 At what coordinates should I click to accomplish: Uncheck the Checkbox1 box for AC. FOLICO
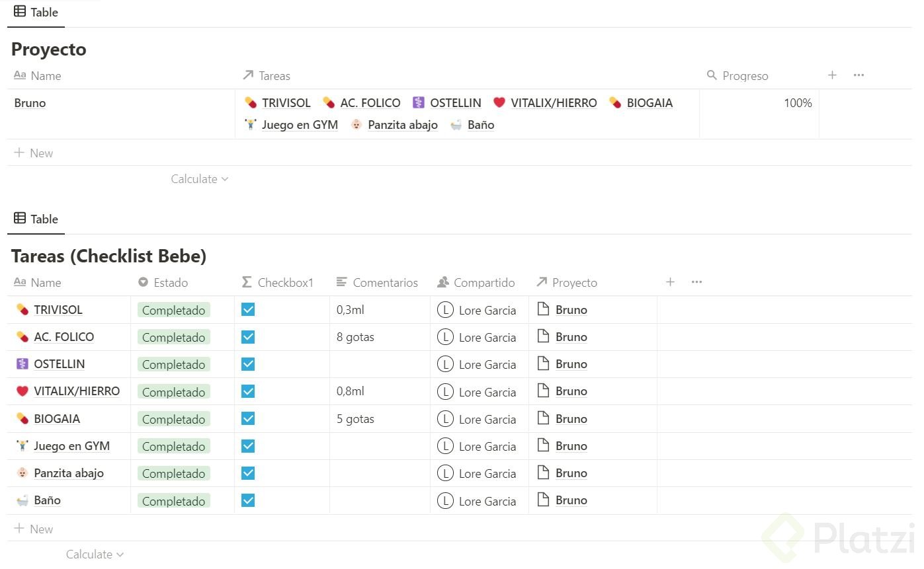248,336
